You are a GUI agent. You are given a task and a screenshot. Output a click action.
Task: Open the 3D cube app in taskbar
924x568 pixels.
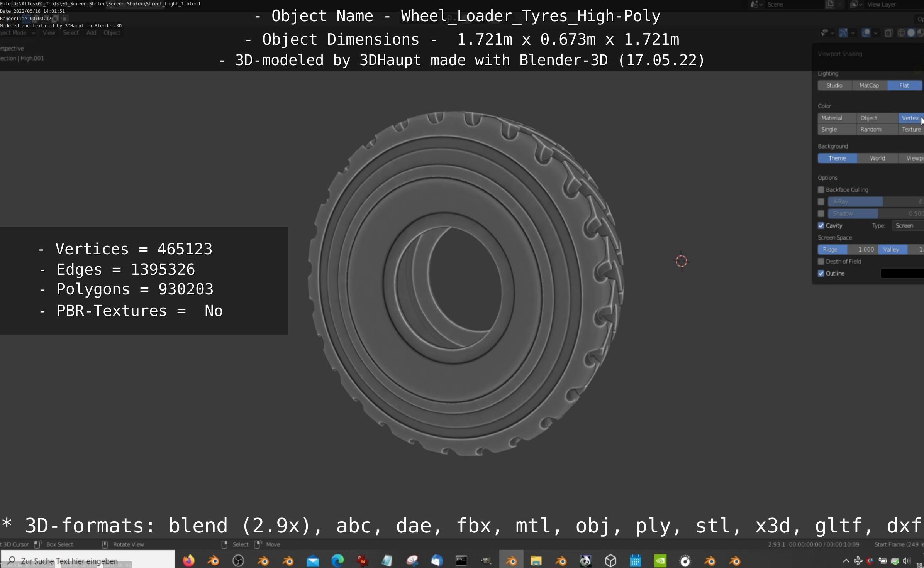click(610, 560)
